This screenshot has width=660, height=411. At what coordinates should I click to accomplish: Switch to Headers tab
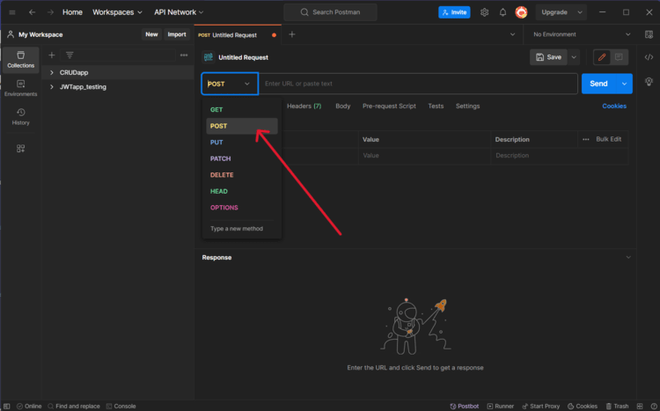pyautogui.click(x=304, y=106)
